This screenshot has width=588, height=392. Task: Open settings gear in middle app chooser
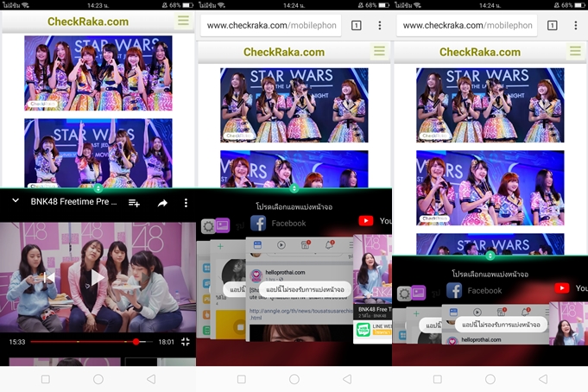tap(208, 226)
